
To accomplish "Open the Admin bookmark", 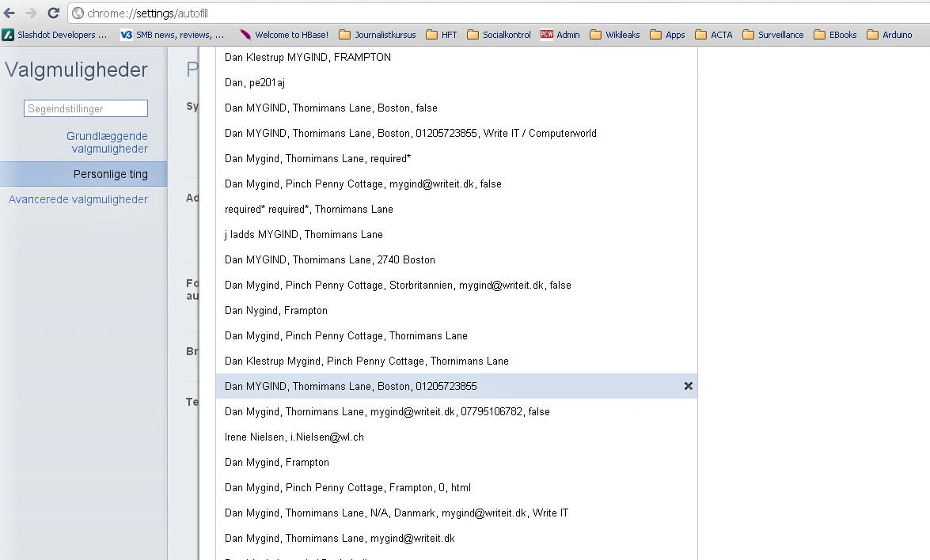I will [x=560, y=35].
